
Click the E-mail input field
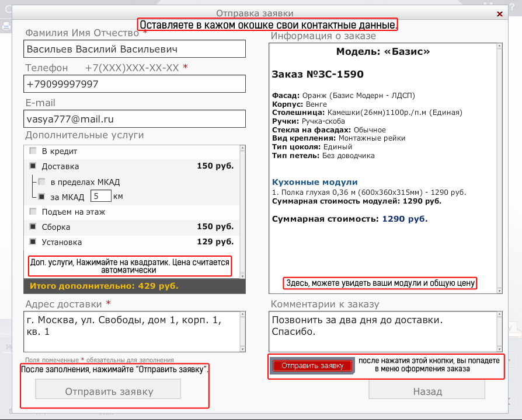pos(135,119)
